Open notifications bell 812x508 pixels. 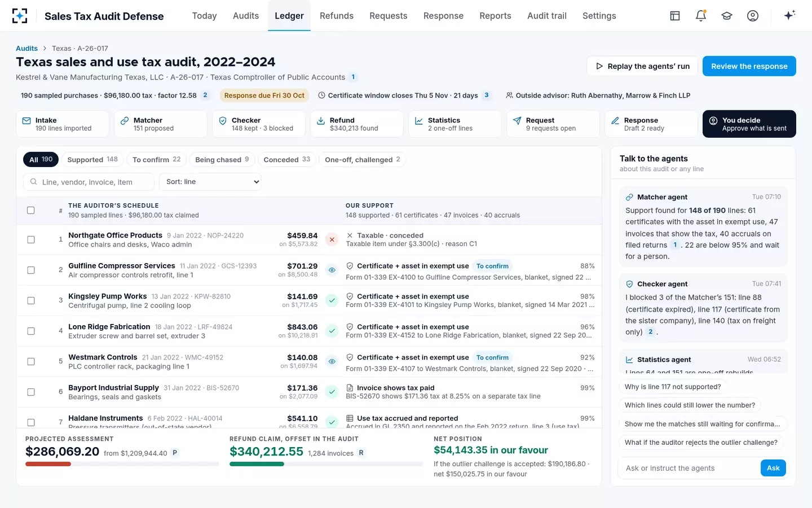click(x=701, y=16)
